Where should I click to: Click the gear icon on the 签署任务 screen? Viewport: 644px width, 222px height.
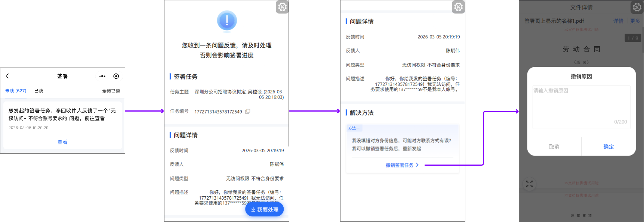(282, 7)
